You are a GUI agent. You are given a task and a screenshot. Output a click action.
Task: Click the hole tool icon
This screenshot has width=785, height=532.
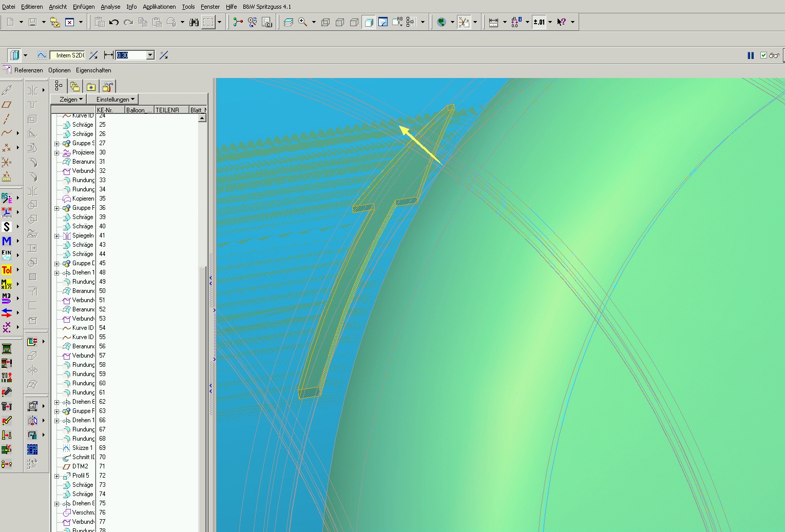[x=32, y=105]
